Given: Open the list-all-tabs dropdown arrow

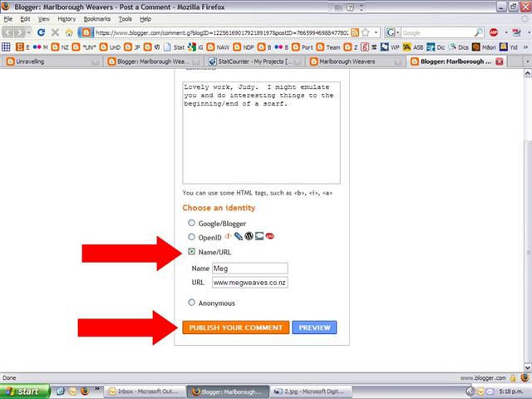Looking at the screenshot, I should (x=528, y=62).
